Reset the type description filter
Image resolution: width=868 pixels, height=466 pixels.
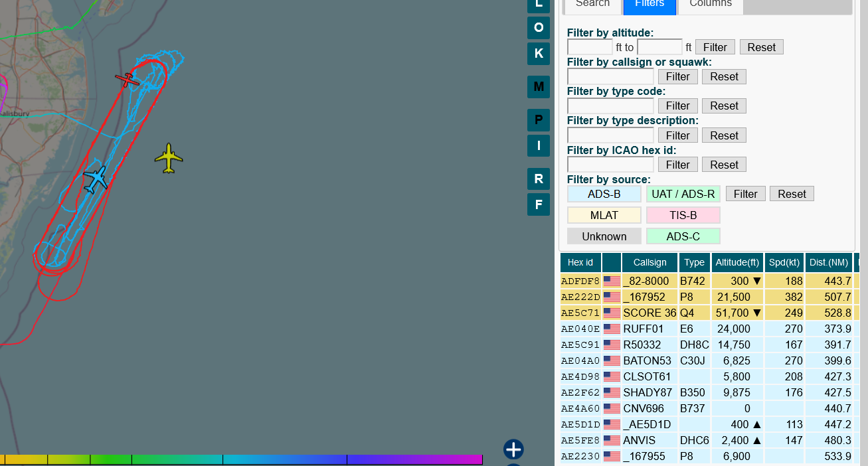coord(725,135)
